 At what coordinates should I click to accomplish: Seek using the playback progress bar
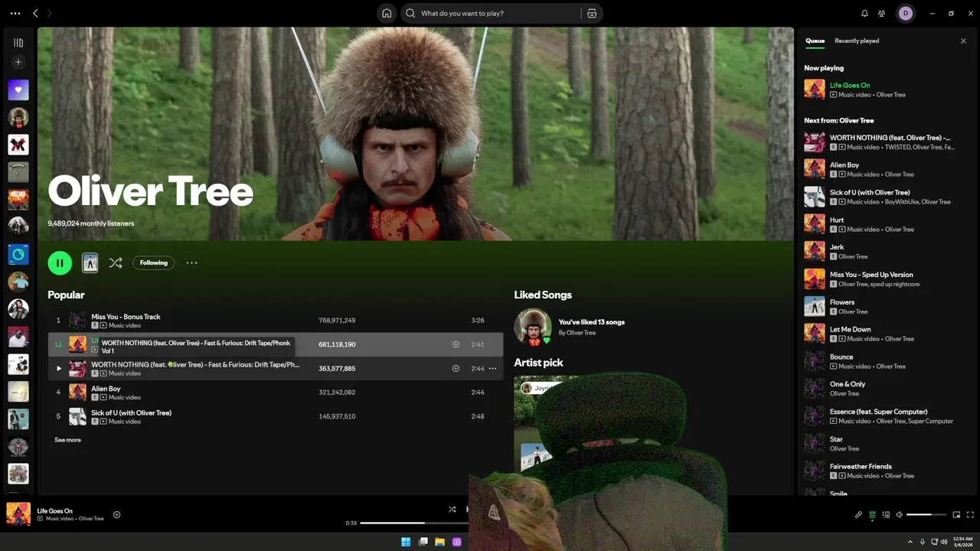pos(414,523)
